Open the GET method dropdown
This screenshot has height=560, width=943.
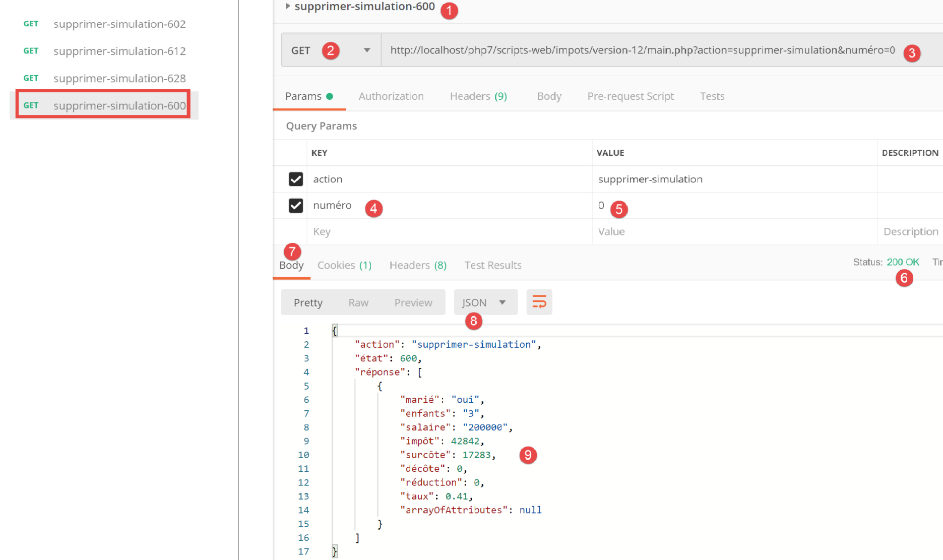366,50
